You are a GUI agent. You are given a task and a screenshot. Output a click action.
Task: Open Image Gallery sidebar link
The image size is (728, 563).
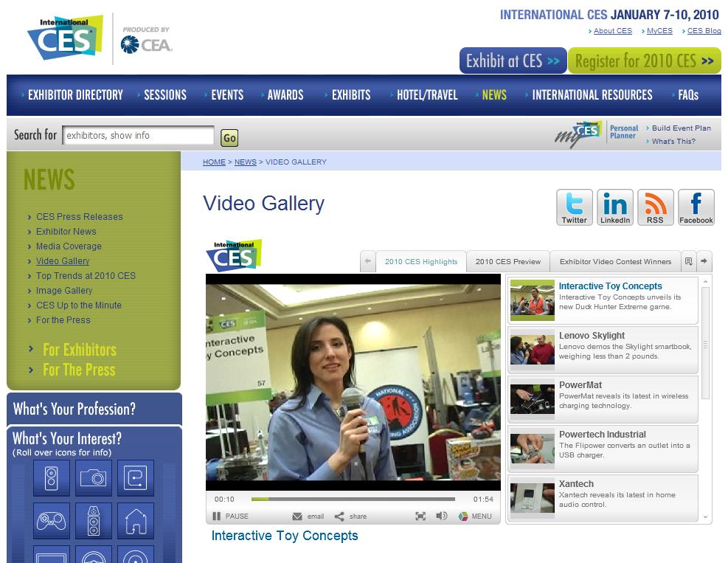(64, 290)
